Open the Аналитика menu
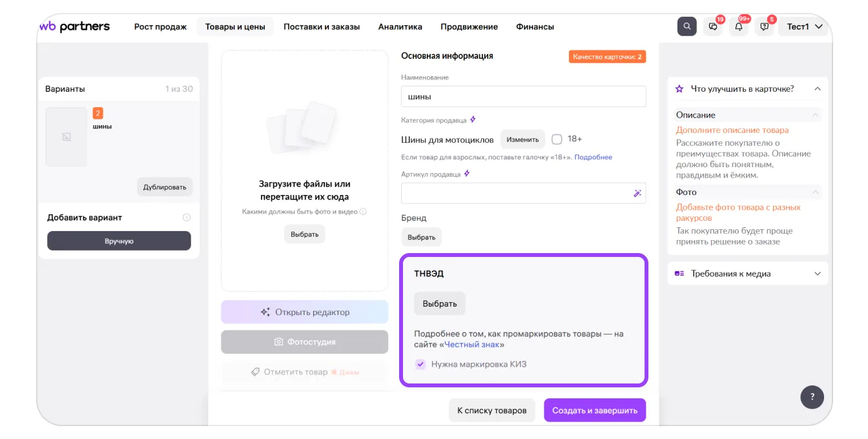 400,26
